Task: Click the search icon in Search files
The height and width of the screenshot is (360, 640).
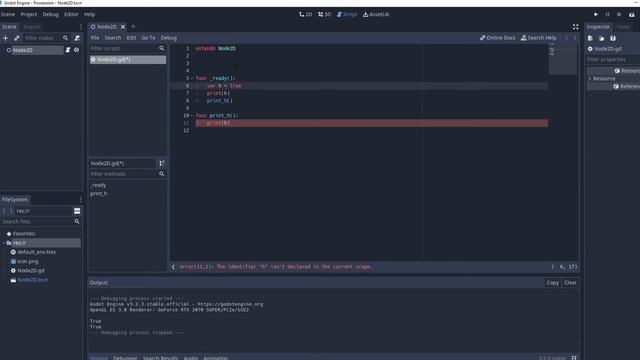Action: point(77,221)
